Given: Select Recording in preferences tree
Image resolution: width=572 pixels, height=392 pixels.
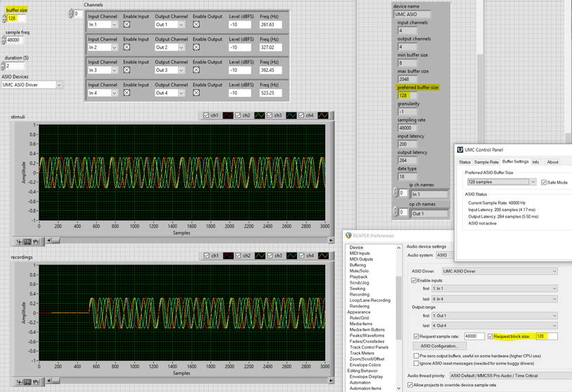Looking at the screenshot, I should point(360,294).
